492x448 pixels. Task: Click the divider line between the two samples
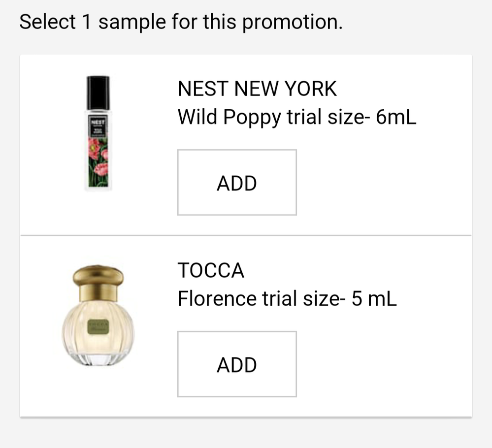pos(246,236)
